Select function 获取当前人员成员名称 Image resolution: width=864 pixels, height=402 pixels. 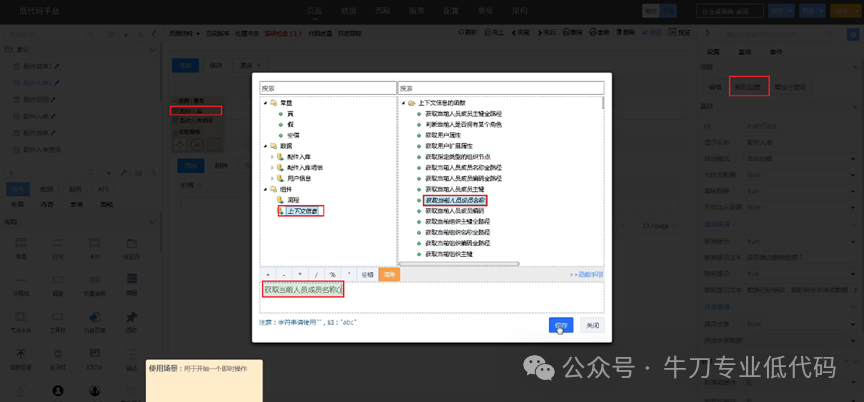point(455,200)
